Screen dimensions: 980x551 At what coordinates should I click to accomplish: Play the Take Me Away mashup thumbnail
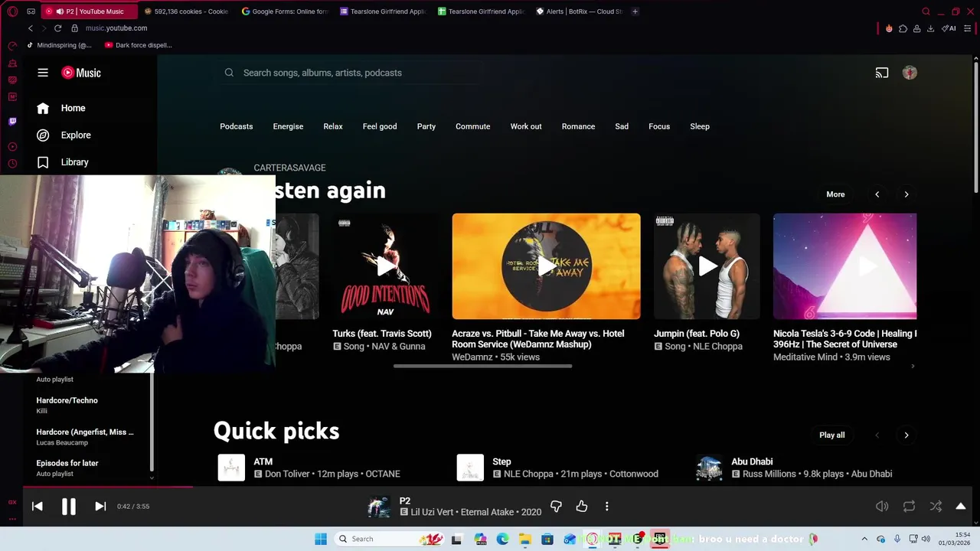(546, 266)
